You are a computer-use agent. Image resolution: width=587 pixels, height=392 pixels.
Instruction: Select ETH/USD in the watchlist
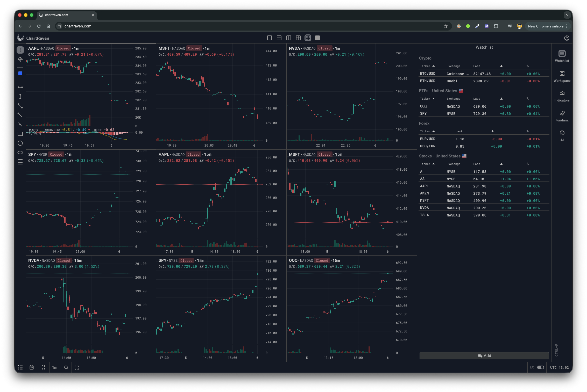pyautogui.click(x=484, y=81)
